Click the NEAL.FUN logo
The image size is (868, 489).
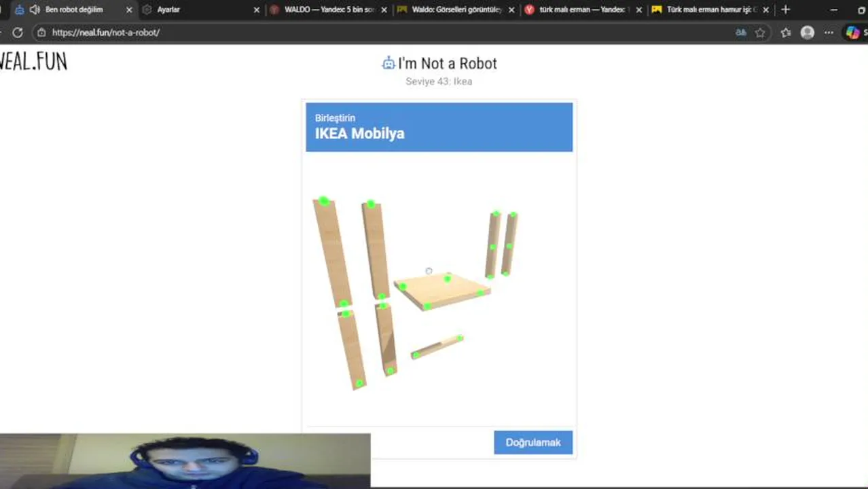(33, 61)
